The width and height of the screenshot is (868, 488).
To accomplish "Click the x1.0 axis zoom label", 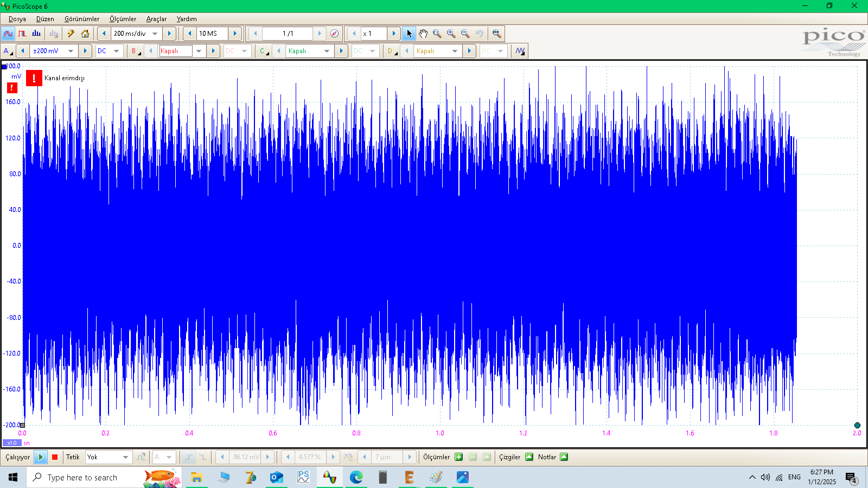I will click(12, 443).
